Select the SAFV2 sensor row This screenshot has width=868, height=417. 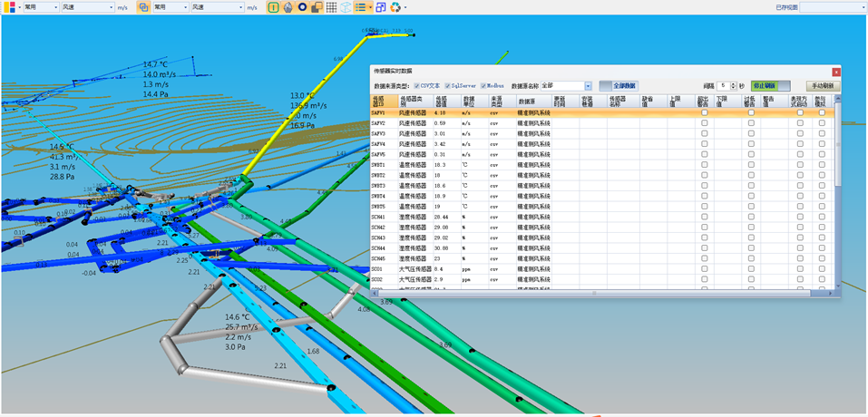point(378,122)
